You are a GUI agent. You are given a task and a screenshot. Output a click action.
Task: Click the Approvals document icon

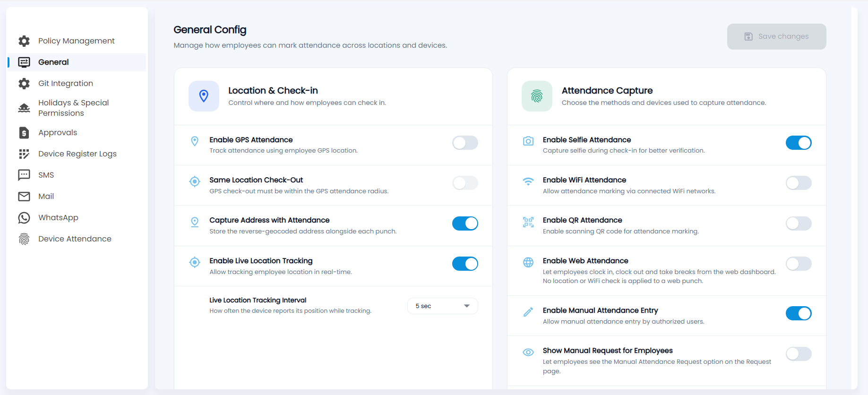click(24, 133)
